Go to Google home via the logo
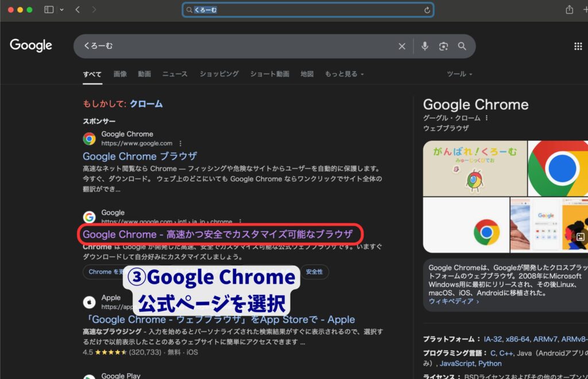588x379 pixels. coord(31,45)
